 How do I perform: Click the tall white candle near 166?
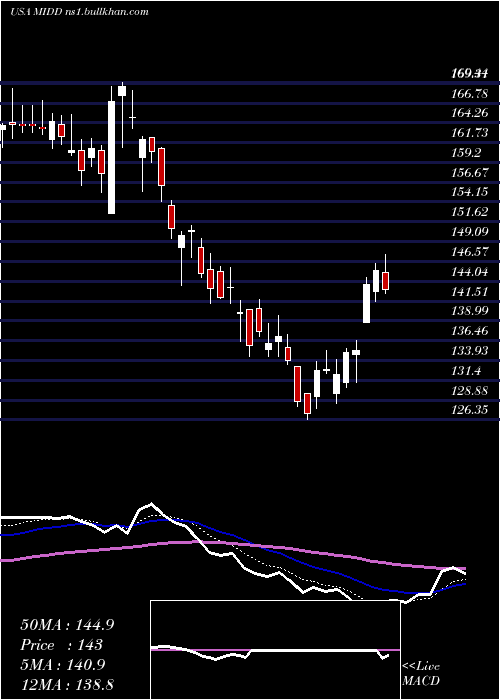(x=111, y=157)
